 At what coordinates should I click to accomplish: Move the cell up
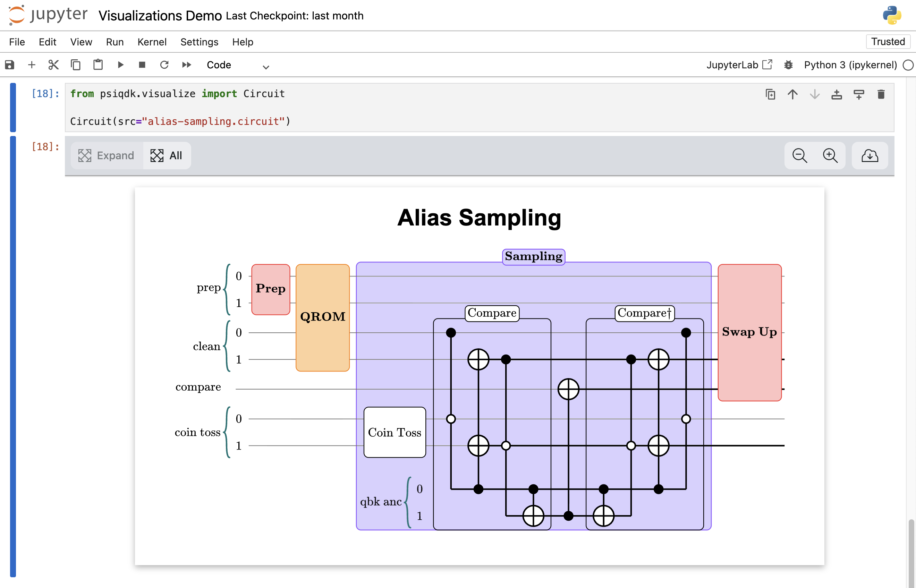coord(793,94)
